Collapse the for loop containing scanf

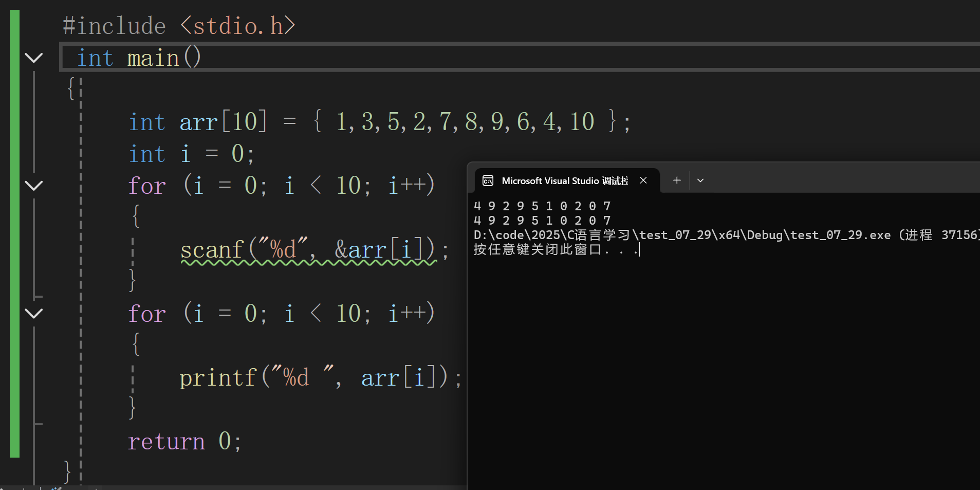coord(34,186)
